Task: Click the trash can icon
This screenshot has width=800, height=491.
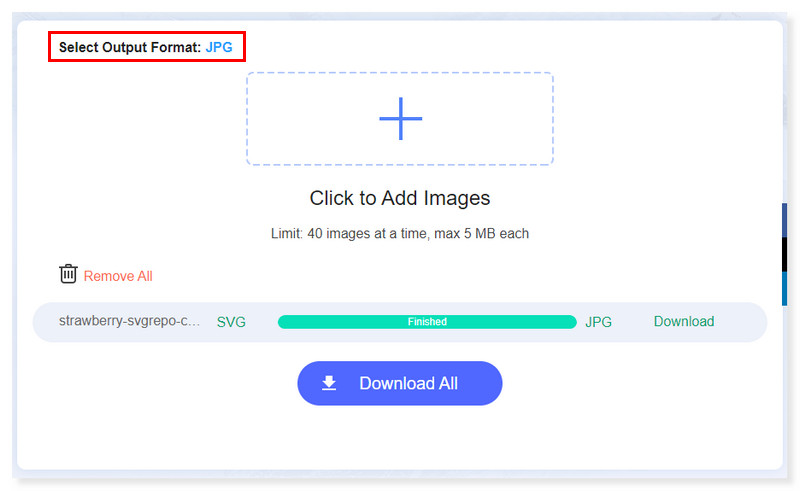Action: (x=68, y=274)
